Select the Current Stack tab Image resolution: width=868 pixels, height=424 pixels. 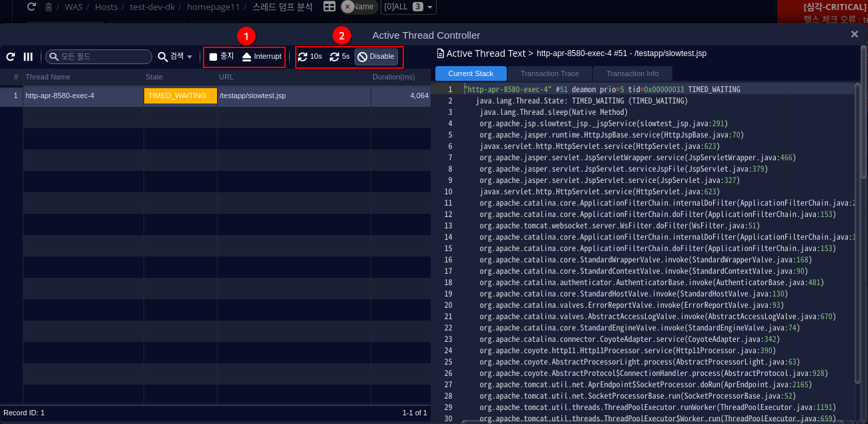pyautogui.click(x=471, y=73)
